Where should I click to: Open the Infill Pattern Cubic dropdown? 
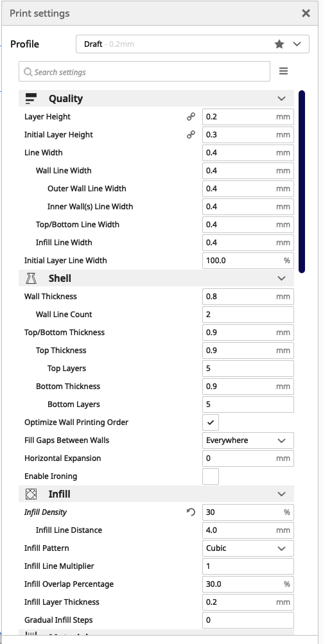(x=248, y=548)
